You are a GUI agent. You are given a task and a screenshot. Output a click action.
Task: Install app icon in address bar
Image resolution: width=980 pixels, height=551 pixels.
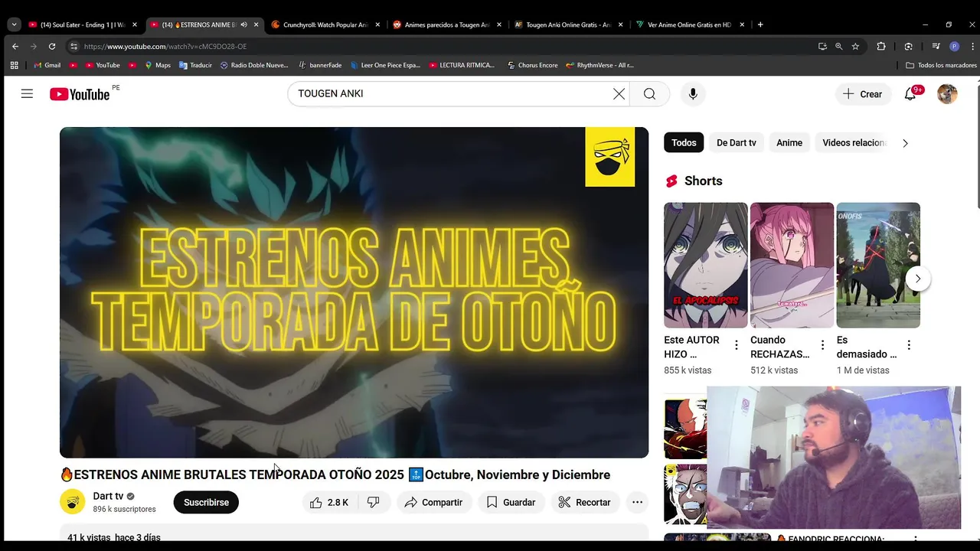(x=822, y=46)
